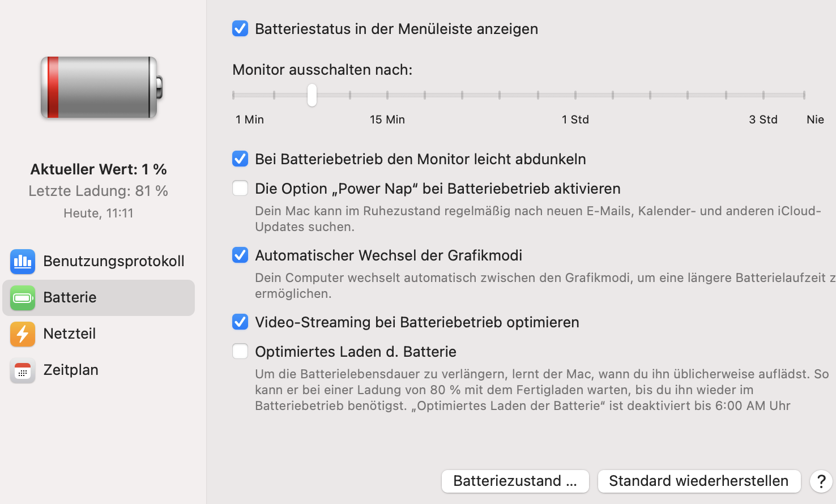Enable Optimiertes Laden d. Batterie

coord(240,351)
